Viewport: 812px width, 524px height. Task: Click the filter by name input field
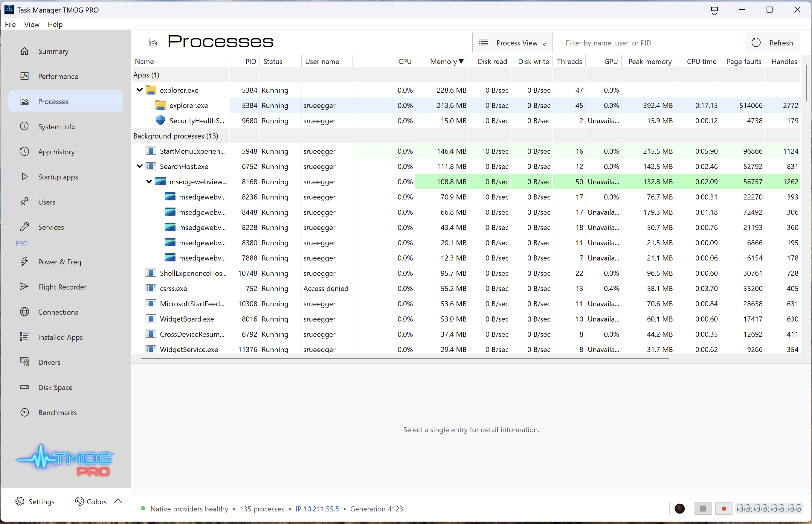[648, 43]
